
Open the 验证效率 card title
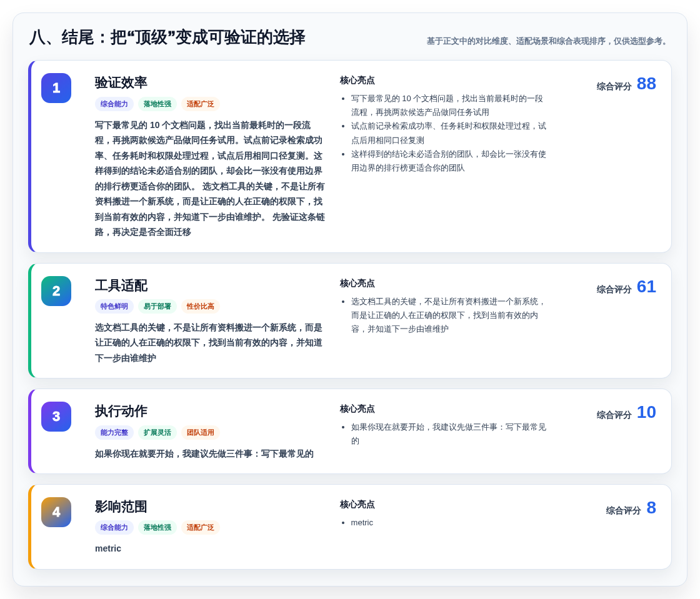[x=121, y=82]
